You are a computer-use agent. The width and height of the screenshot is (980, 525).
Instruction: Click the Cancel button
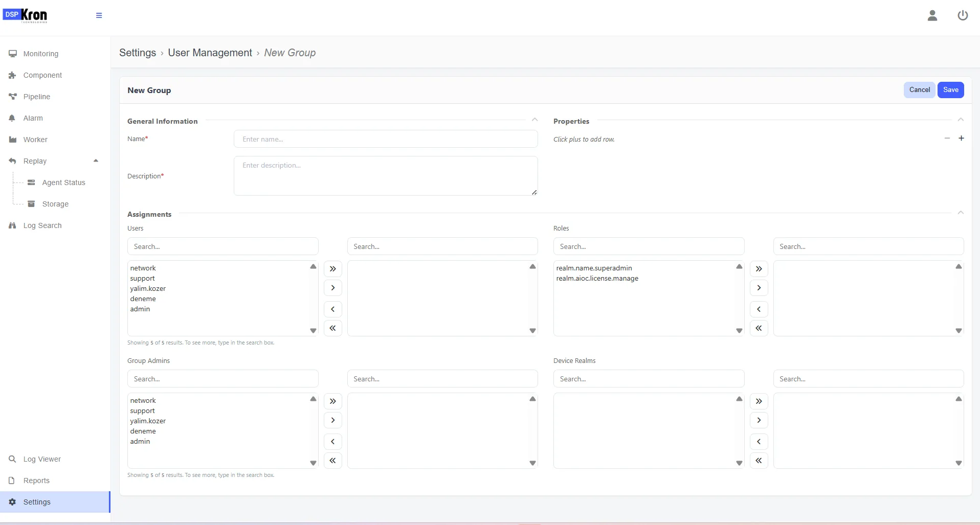point(920,90)
